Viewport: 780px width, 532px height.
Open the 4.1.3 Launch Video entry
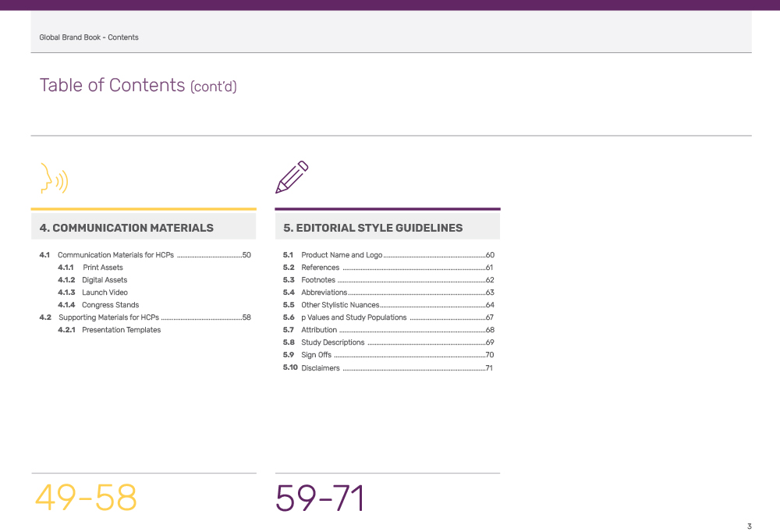click(105, 293)
